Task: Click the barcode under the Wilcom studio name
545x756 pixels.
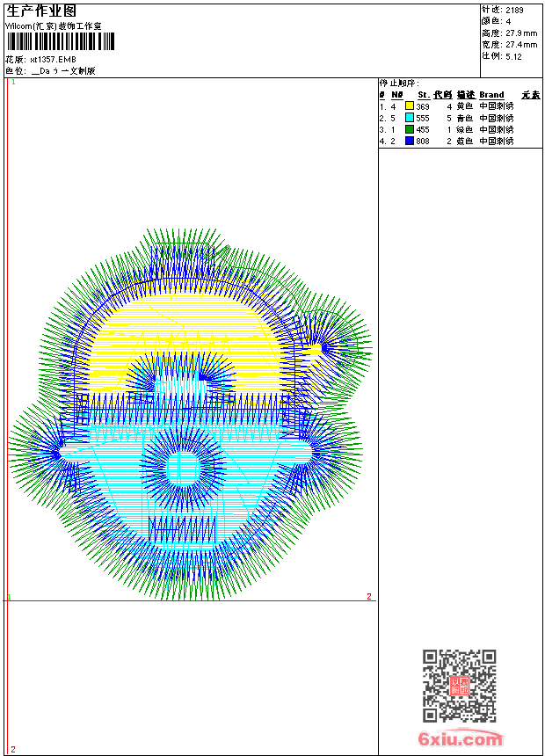Action: (x=61, y=41)
